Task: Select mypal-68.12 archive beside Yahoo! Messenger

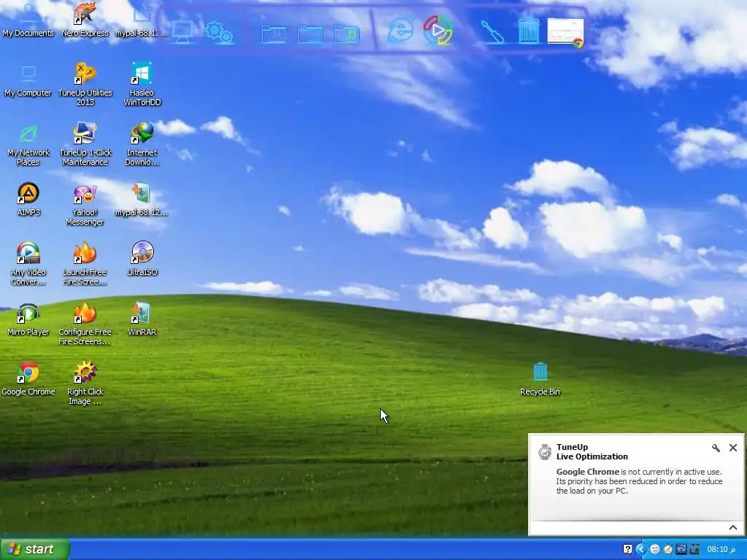Action: tap(142, 200)
